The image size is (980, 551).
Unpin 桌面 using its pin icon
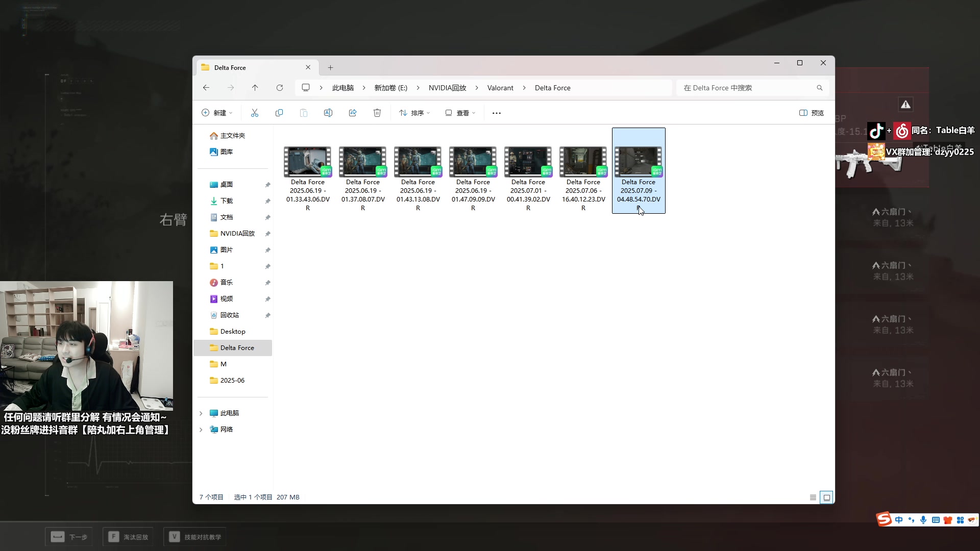(267, 185)
